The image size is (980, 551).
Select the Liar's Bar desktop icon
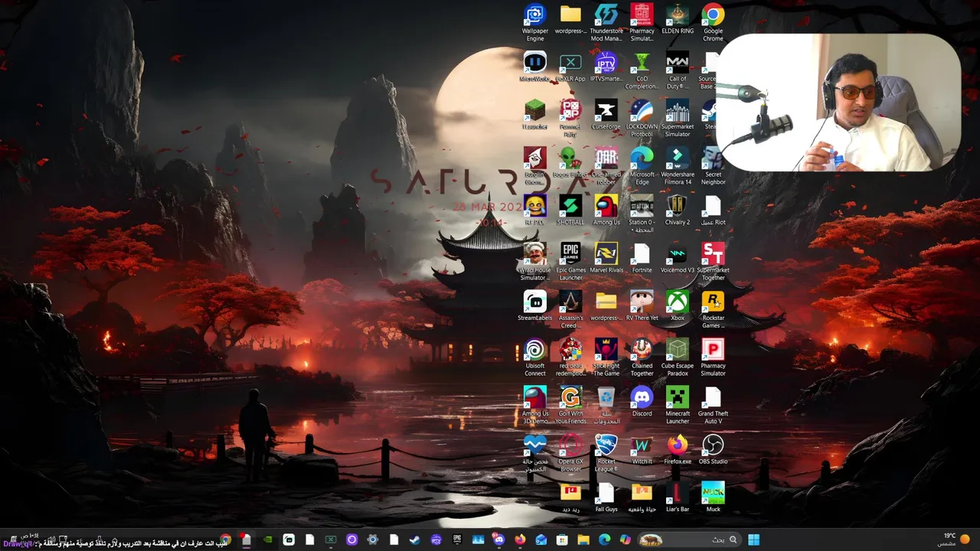(x=678, y=497)
